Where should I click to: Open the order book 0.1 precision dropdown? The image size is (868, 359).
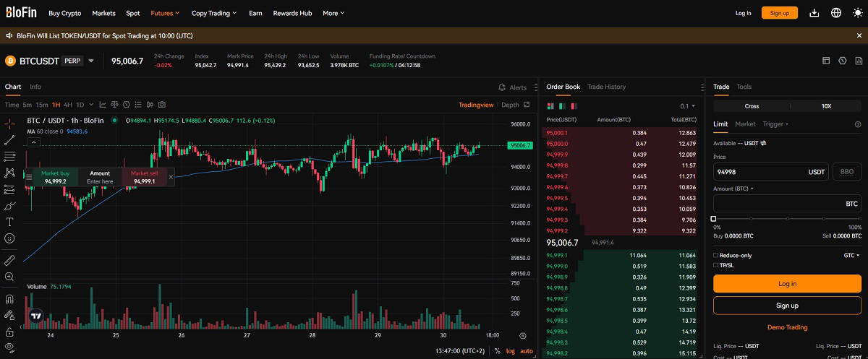click(687, 105)
